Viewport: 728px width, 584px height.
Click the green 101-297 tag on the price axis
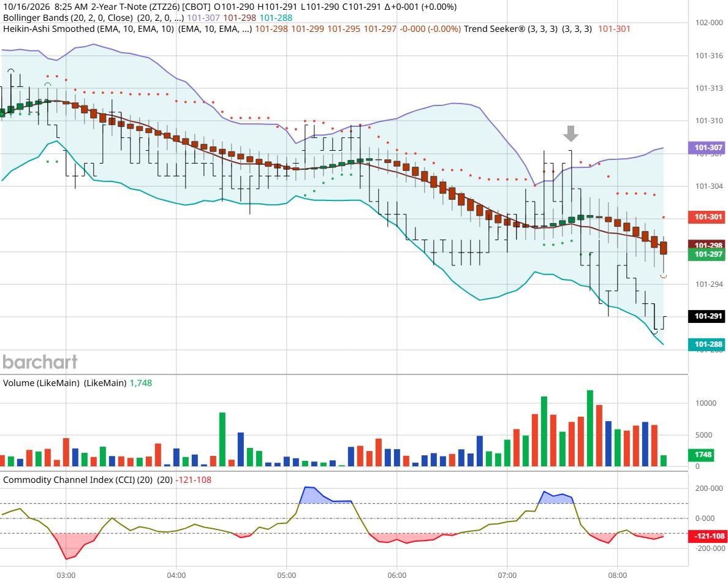coord(706,254)
